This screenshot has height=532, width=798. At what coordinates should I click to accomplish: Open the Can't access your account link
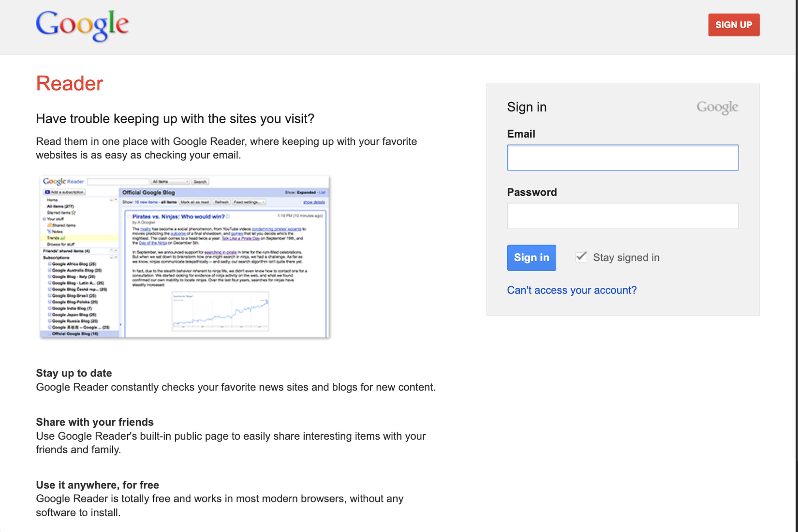[572, 290]
